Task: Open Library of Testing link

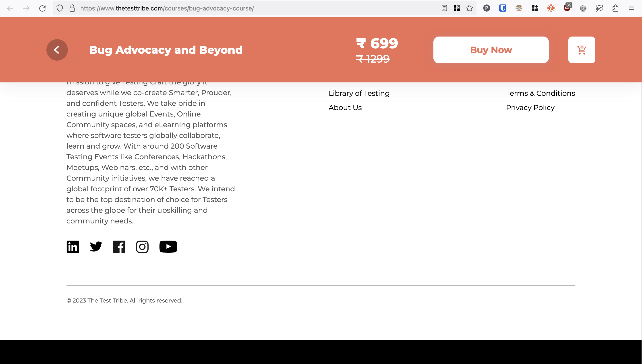Action: click(359, 93)
